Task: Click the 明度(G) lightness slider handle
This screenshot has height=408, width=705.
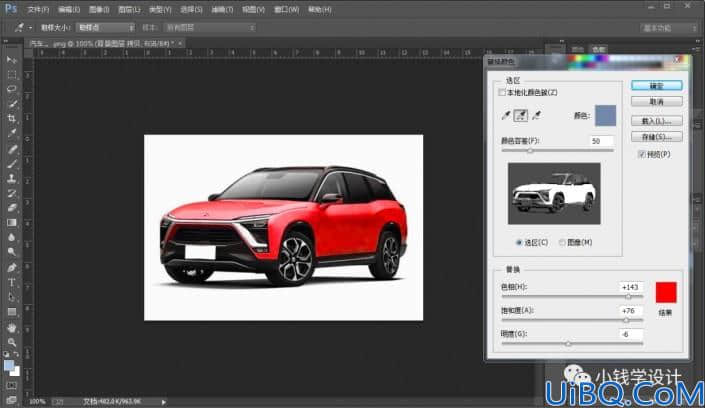Action: point(568,344)
